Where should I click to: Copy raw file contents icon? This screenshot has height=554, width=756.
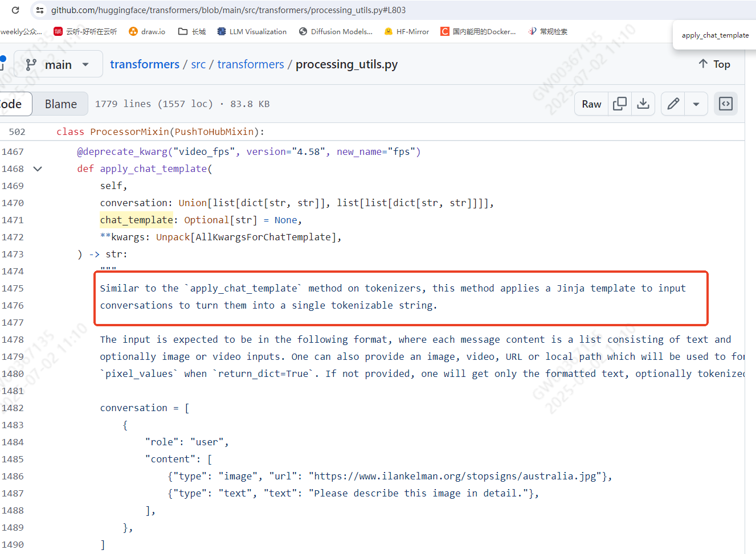tap(620, 104)
